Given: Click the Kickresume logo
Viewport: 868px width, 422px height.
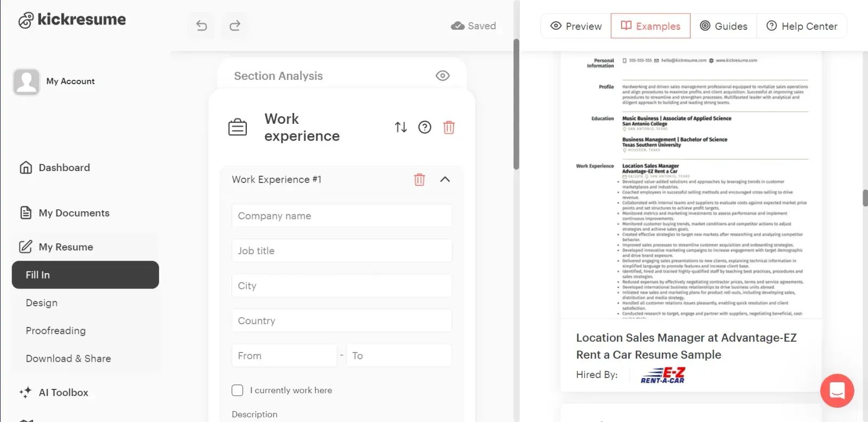Looking at the screenshot, I should coord(72,20).
